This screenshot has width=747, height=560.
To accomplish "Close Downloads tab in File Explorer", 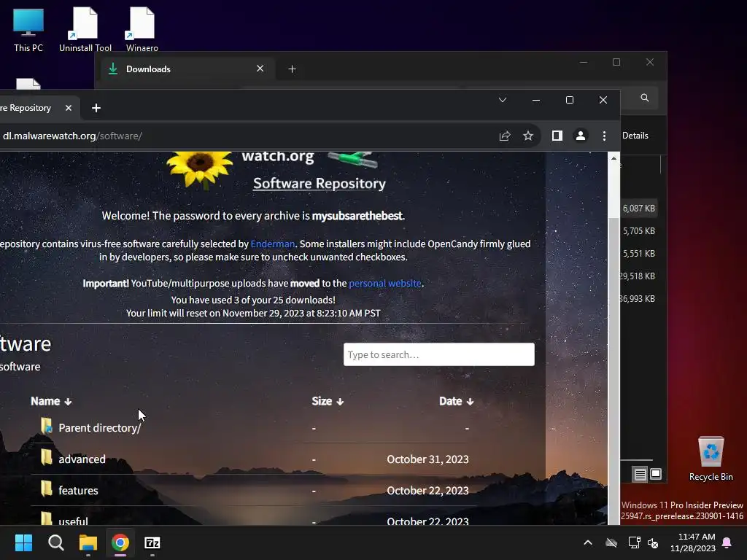I will [260, 69].
